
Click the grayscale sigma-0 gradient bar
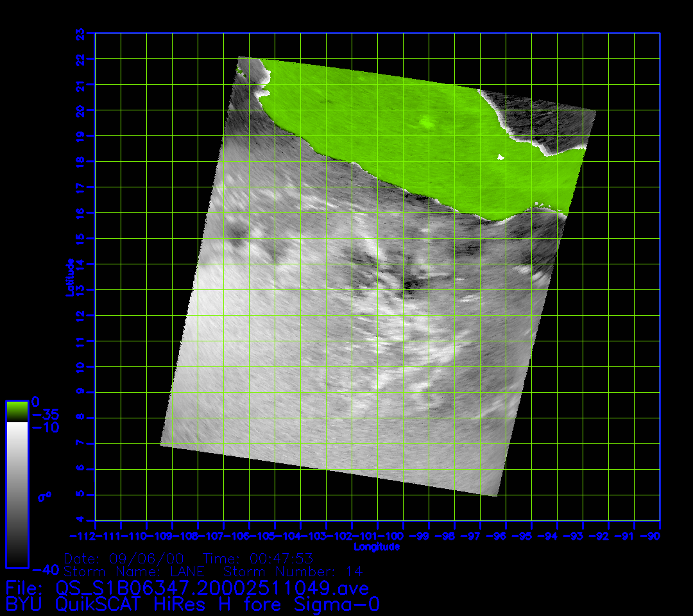coord(17,494)
